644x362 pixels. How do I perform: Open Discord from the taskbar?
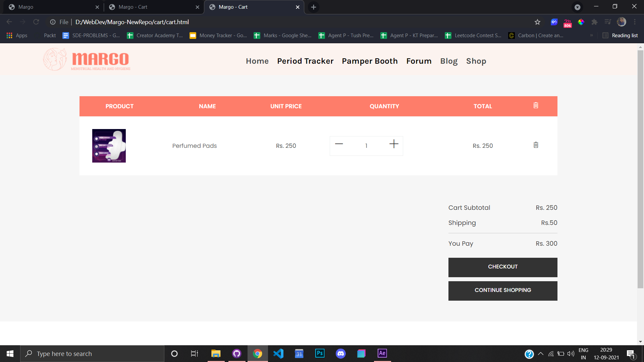[x=340, y=354]
